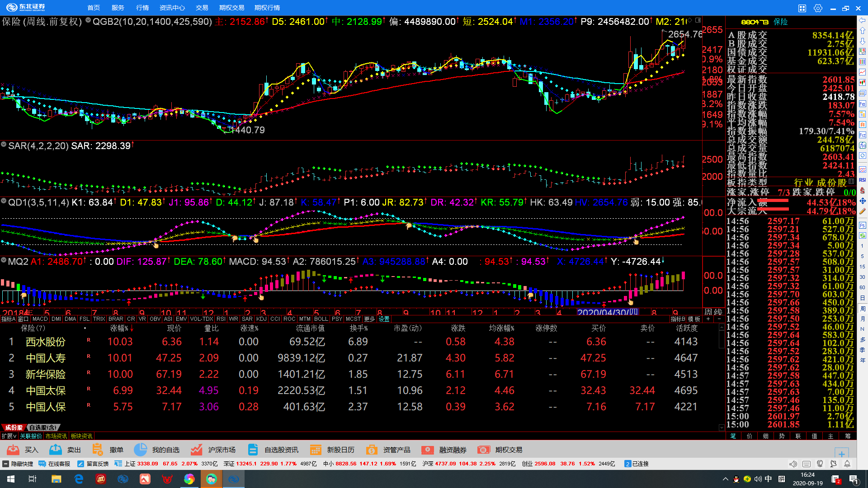868x488 pixels.
Task: Click the 买入 (Buy) icon
Action: pyautogui.click(x=14, y=450)
